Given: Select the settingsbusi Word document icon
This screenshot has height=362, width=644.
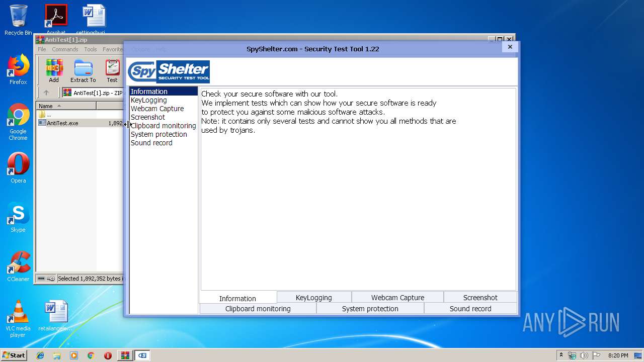Looking at the screenshot, I should (x=94, y=20).
